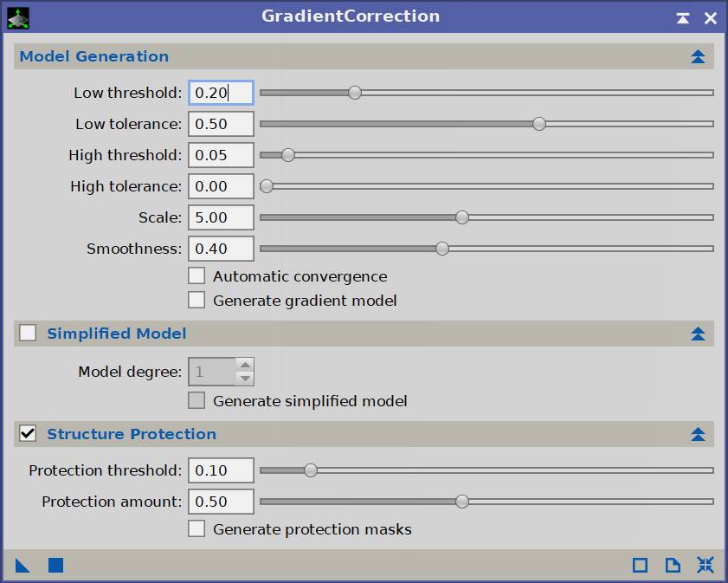Click the Scale value field
Viewport: 728px width, 583px height.
[x=221, y=217]
